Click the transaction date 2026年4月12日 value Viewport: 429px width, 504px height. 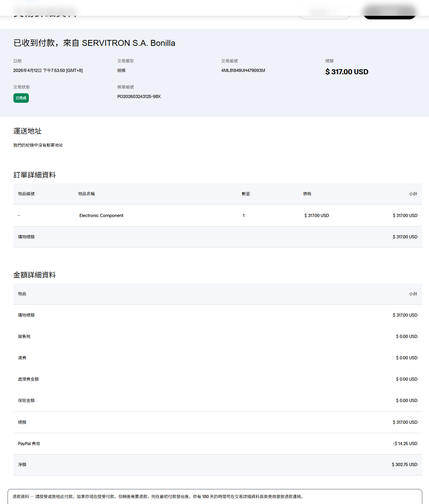pos(48,71)
